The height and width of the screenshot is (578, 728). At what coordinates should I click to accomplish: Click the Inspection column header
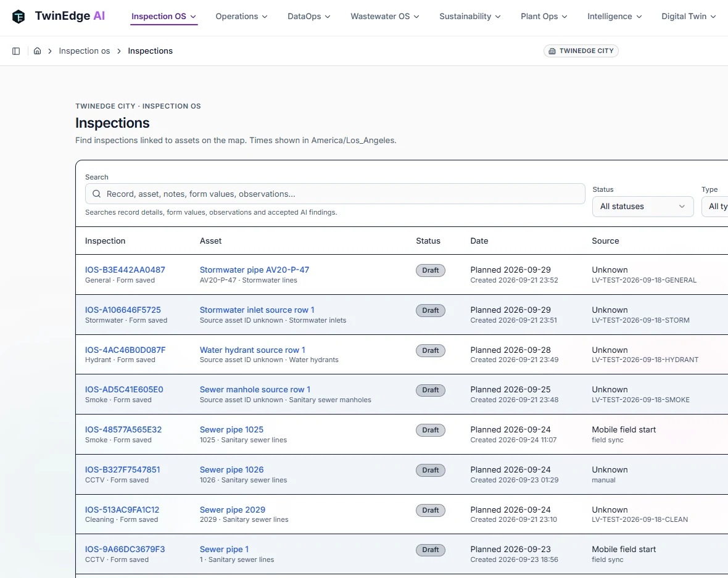(105, 241)
